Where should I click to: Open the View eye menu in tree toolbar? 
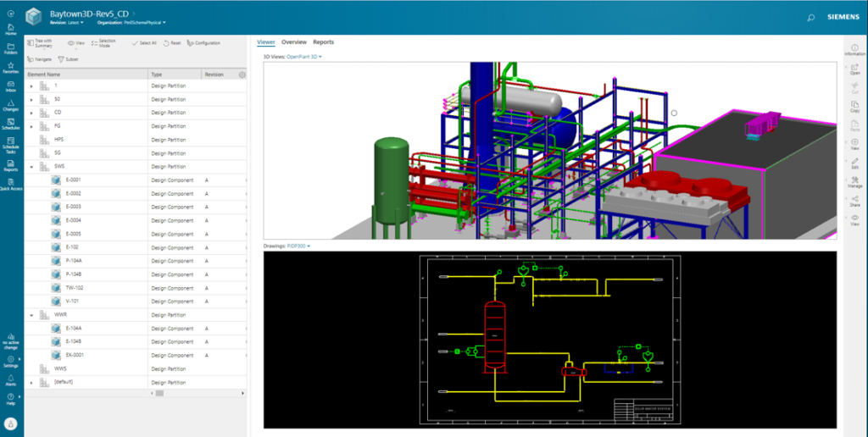(75, 43)
